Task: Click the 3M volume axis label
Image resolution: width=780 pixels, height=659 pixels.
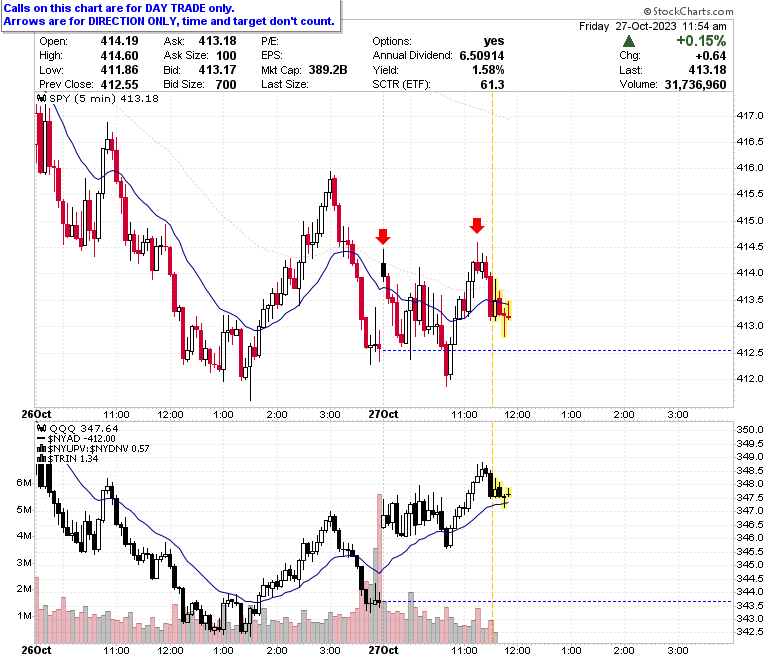Action: 24,563
